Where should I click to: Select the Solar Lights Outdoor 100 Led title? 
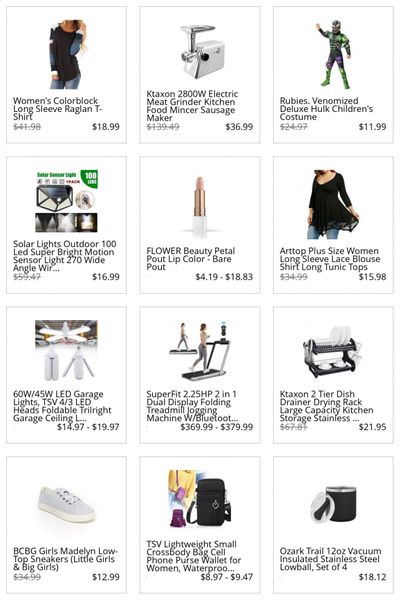point(64,256)
